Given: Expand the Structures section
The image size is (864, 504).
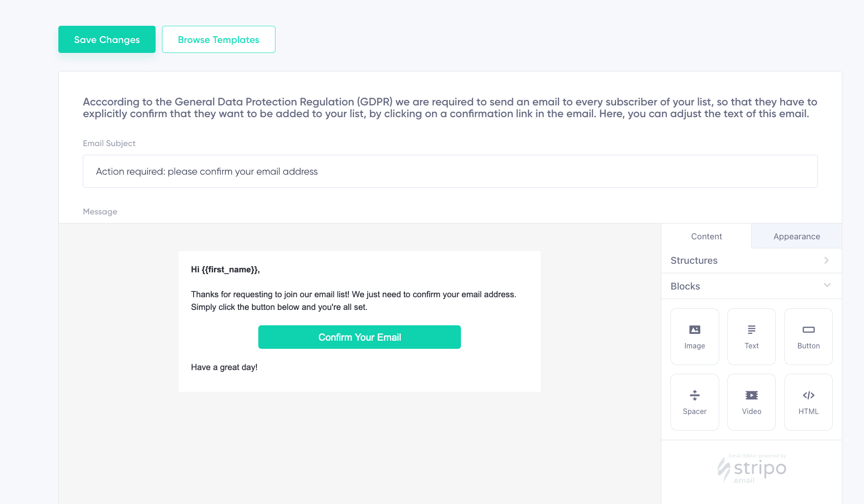Looking at the screenshot, I should pos(694,260).
